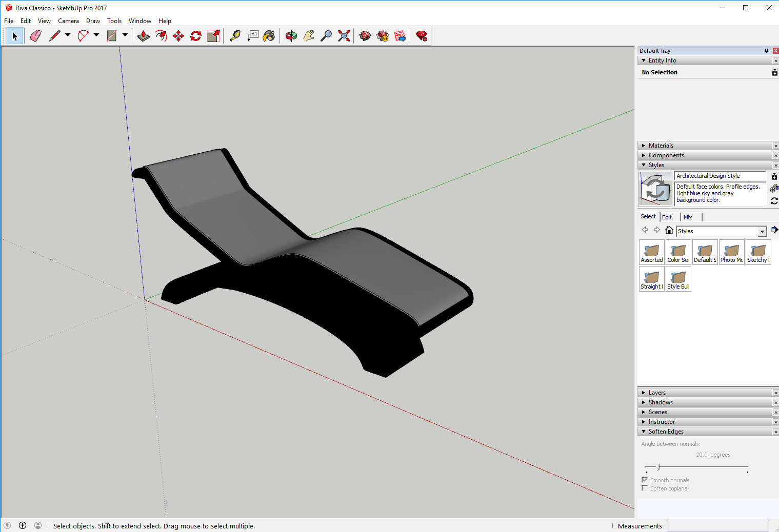Open the Camera menu
Image resolution: width=779 pixels, height=532 pixels.
tap(68, 21)
